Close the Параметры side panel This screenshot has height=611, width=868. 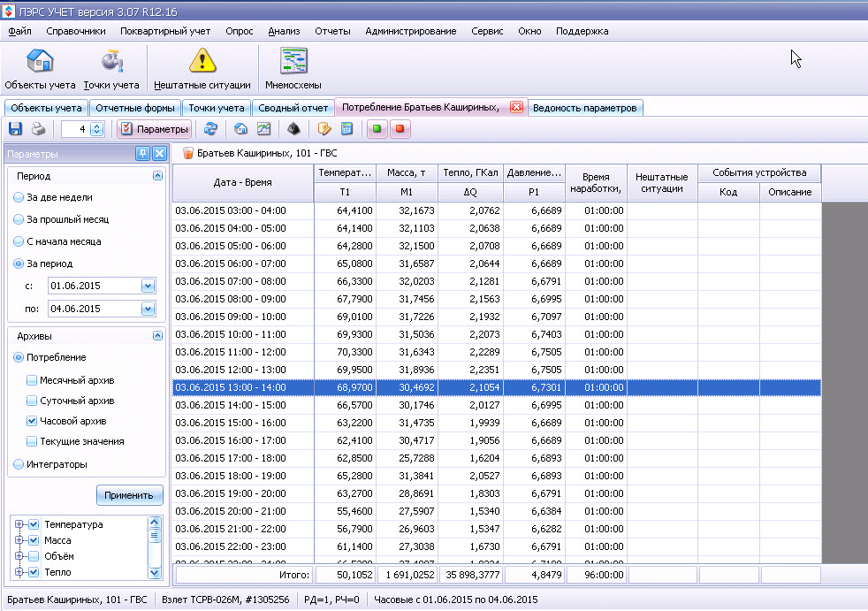pos(159,154)
